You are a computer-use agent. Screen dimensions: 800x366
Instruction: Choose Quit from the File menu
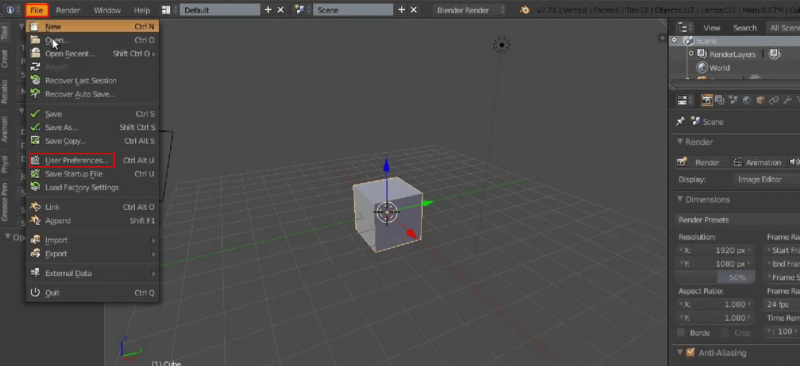pos(92,293)
